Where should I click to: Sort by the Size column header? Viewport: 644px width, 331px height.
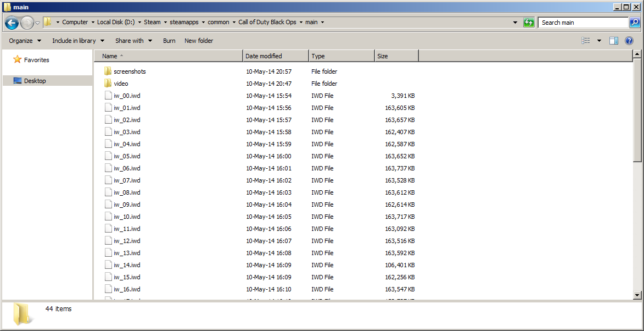[x=397, y=56]
